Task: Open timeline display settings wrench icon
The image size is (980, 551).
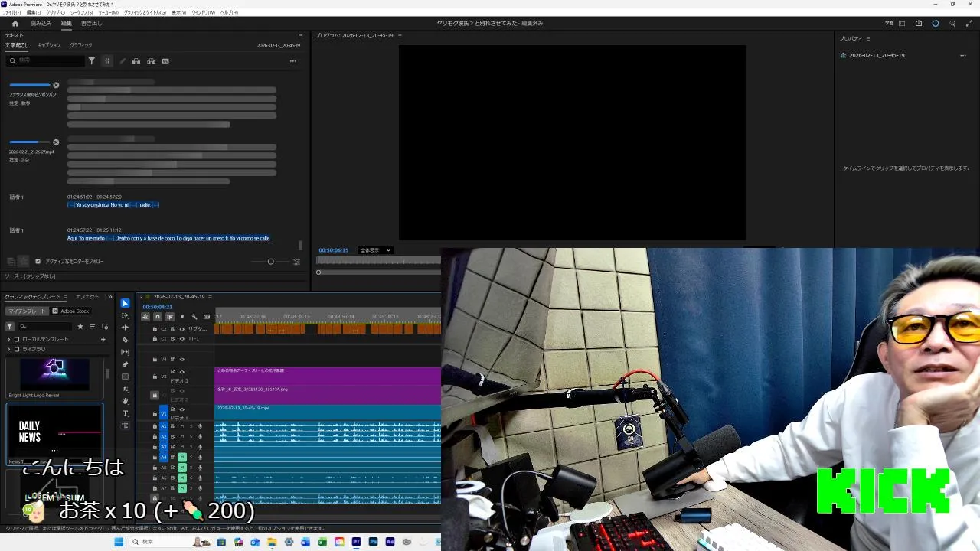Action: pyautogui.click(x=194, y=317)
